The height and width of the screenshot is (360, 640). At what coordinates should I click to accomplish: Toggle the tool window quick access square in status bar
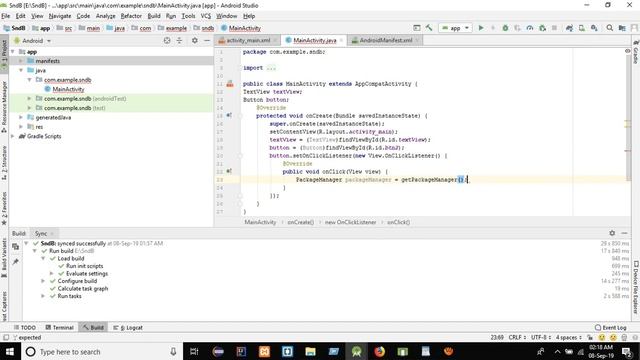[x=6, y=338]
